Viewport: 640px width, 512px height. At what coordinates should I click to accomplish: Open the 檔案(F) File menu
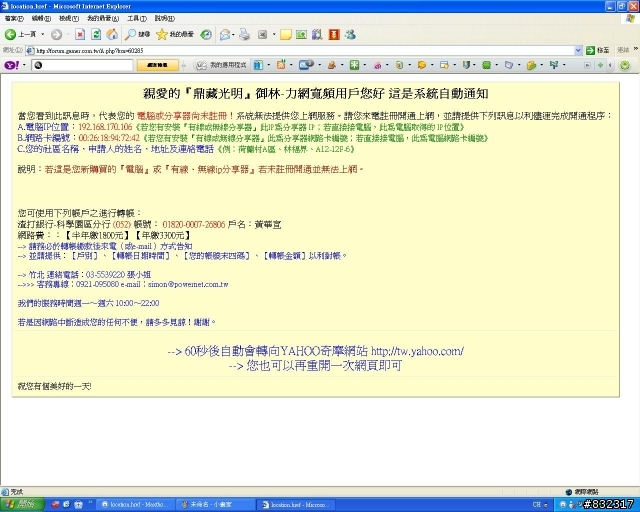tap(14, 18)
